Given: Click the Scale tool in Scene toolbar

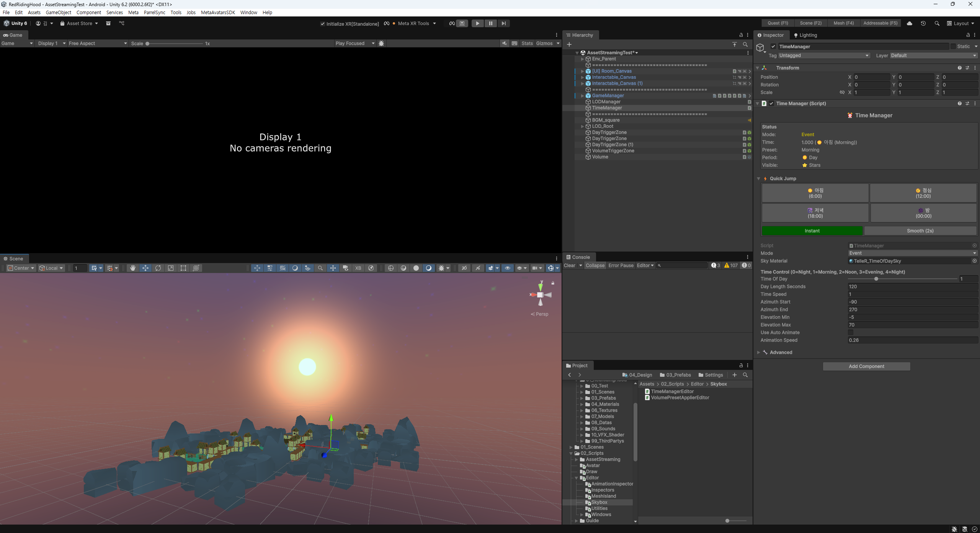Looking at the screenshot, I should click(171, 268).
